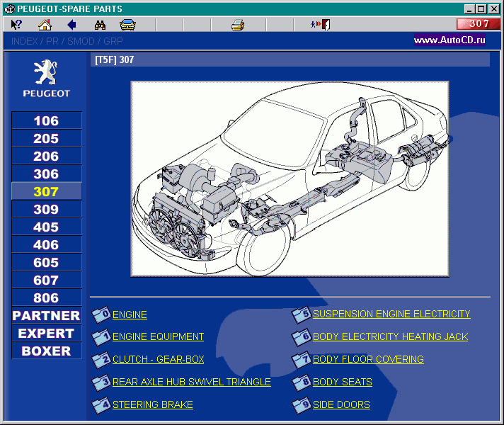Open SUSPENSION ENGINE ELECTRICITY link
Image resolution: width=504 pixels, height=425 pixels.
(391, 314)
